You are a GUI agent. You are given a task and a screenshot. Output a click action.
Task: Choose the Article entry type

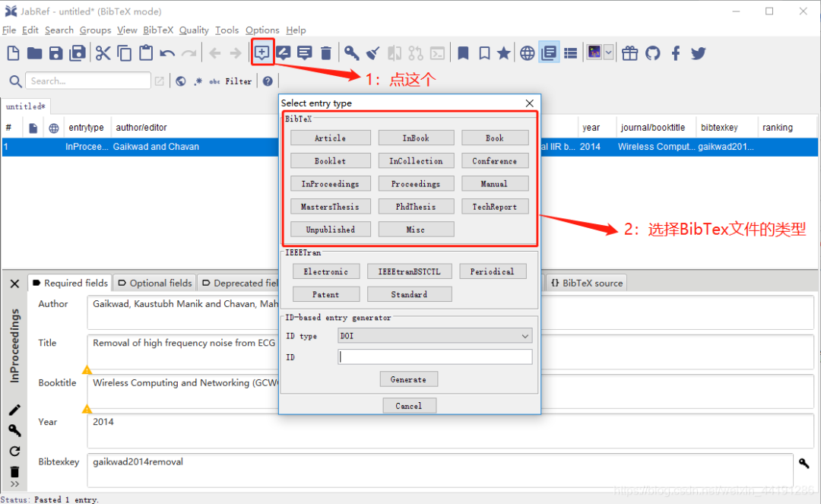331,138
